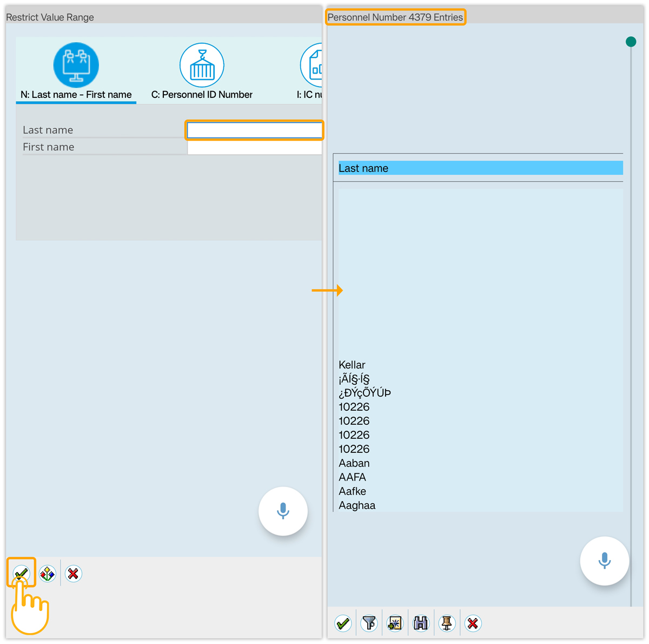The image size is (649, 644).
Task: Select the AAFA entry
Action: coord(352,477)
